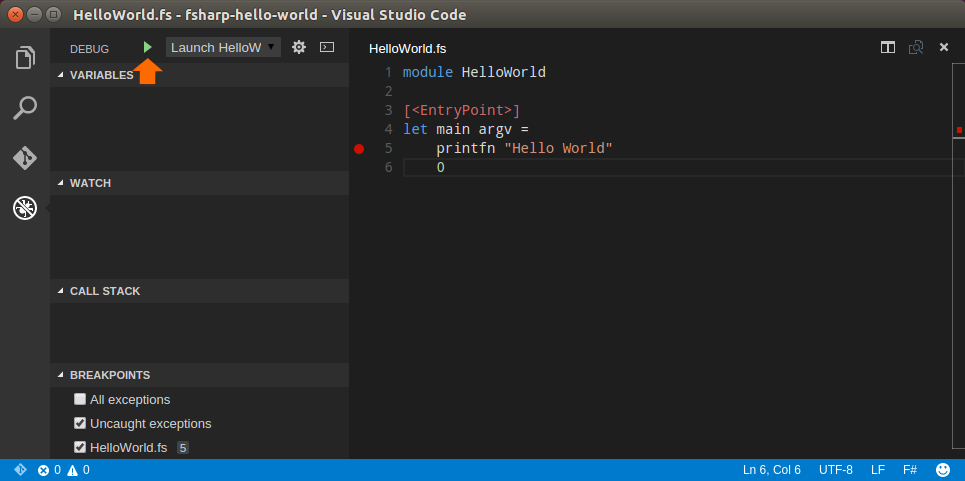Click the breakpoint line badge 5 in the list
Screen dimensions: 965x481
point(183,448)
